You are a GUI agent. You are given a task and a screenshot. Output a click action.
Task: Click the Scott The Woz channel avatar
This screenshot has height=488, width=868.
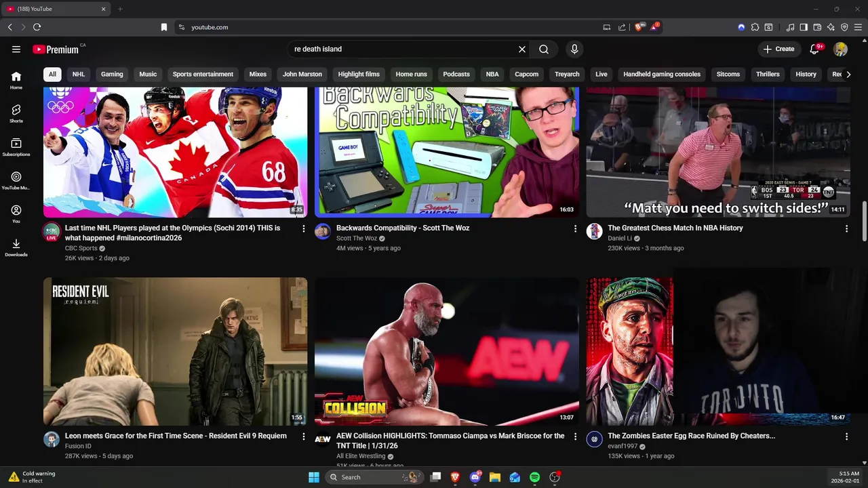coord(323,231)
